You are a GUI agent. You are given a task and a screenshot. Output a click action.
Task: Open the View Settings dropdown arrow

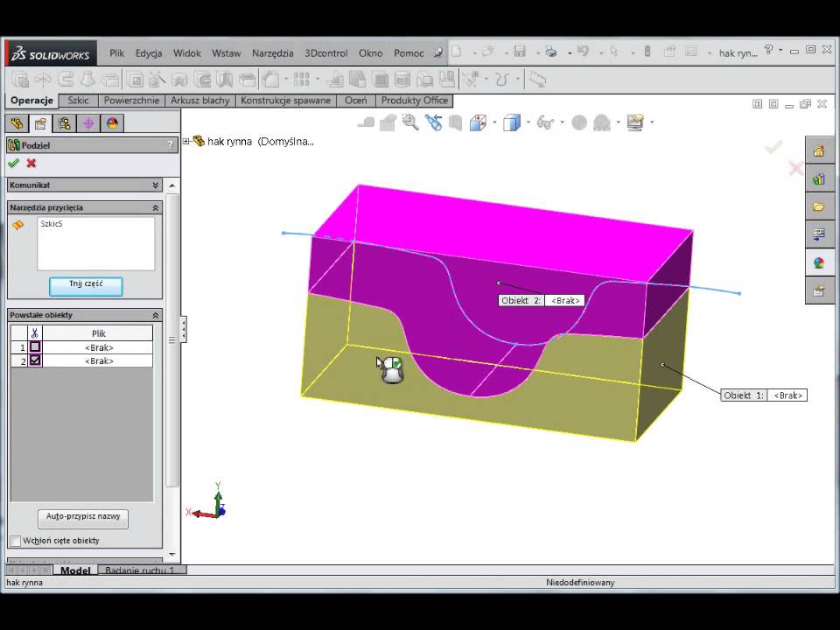[x=651, y=122]
